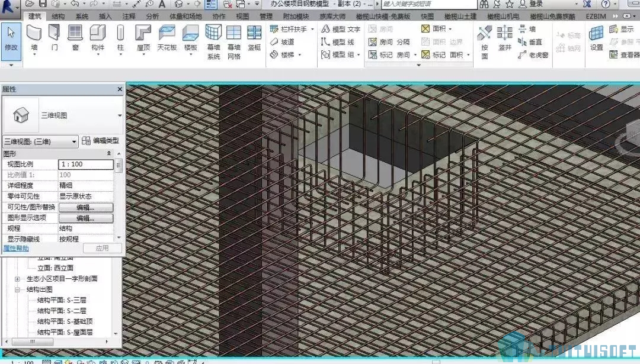Expand the Modify (修改) panel dropdown arrow
The width and height of the screenshot is (640, 364).
(x=11, y=65)
